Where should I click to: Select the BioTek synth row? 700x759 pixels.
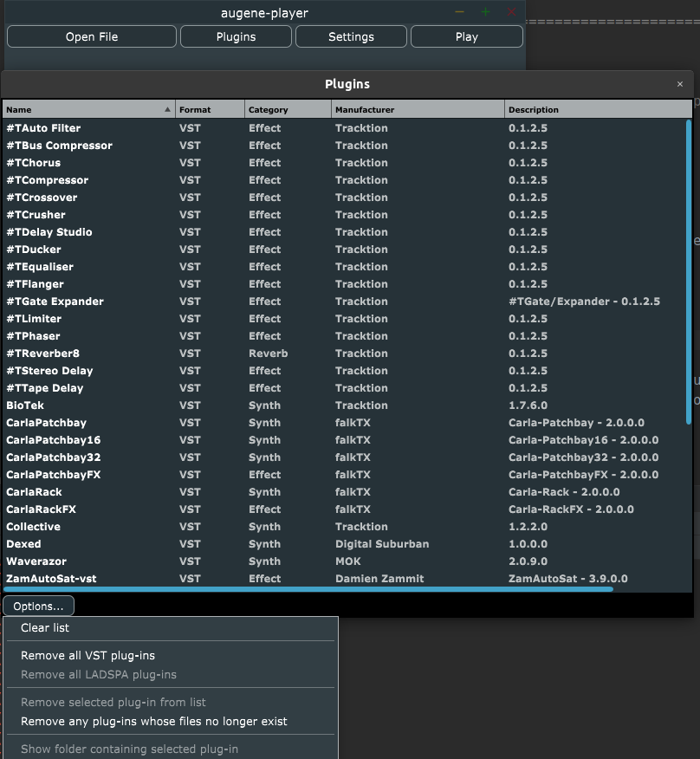pyautogui.click(x=345, y=405)
